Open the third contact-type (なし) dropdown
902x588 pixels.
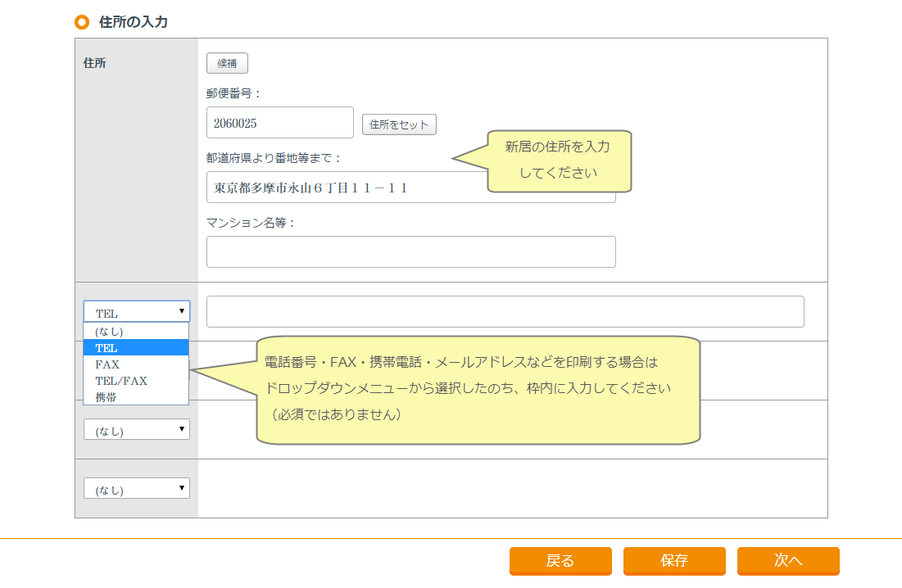(136, 430)
